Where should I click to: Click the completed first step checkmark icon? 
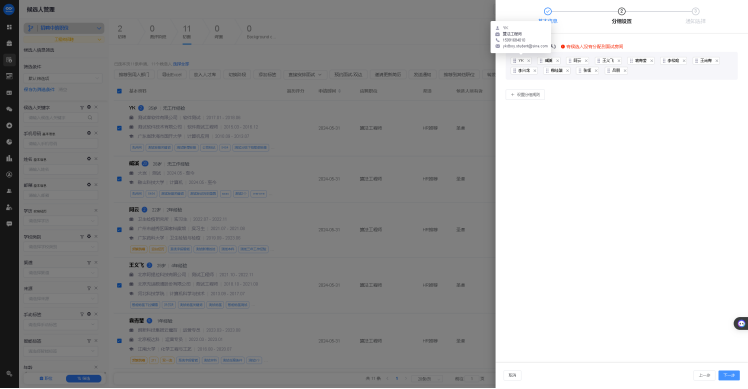coord(548,11)
